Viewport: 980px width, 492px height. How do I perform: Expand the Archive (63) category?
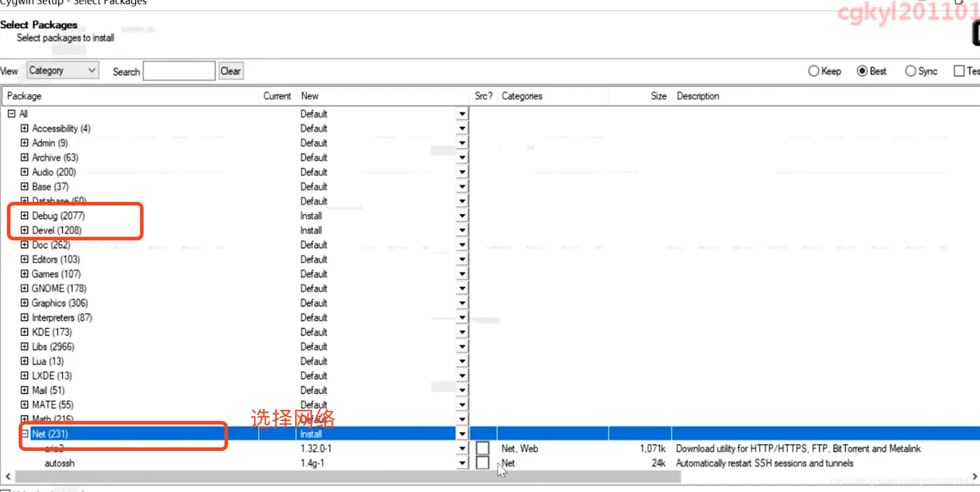(x=24, y=157)
